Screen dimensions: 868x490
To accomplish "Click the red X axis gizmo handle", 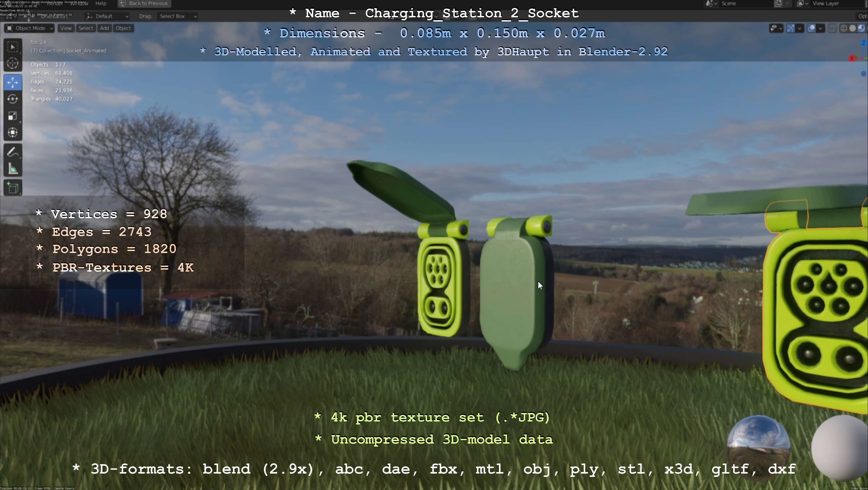I will point(852,59).
